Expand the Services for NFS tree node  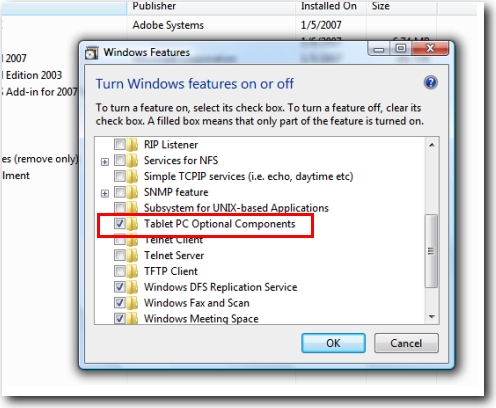[105, 162]
